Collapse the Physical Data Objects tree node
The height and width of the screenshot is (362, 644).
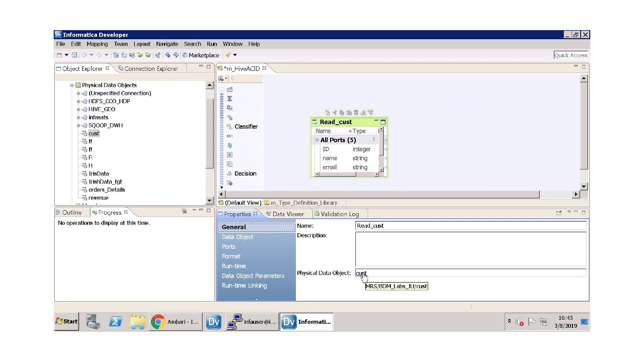coord(71,85)
